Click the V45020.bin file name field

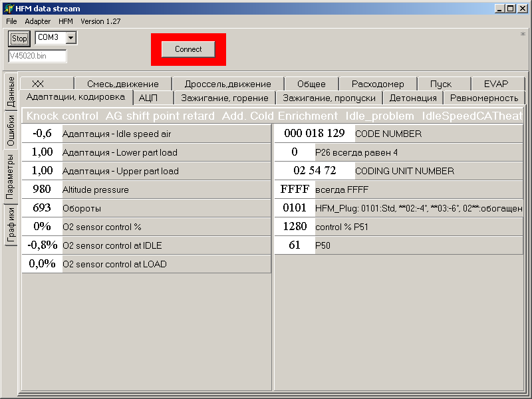(x=37, y=56)
